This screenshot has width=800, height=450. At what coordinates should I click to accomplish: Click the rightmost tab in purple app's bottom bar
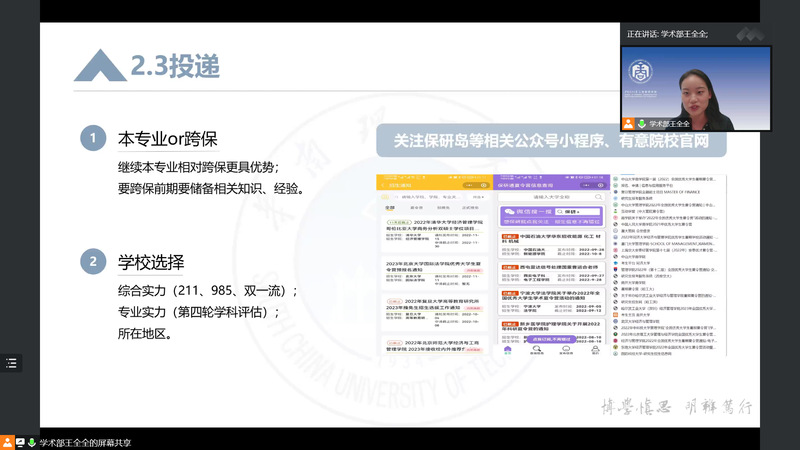pyautogui.click(x=593, y=351)
